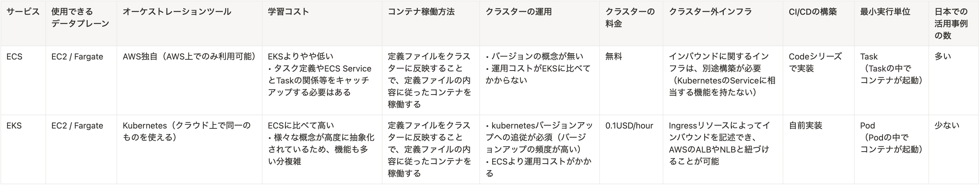Screen dimensions: 980x185
Task: Click the 日本での活用事例の数 header
Action: 954,23
